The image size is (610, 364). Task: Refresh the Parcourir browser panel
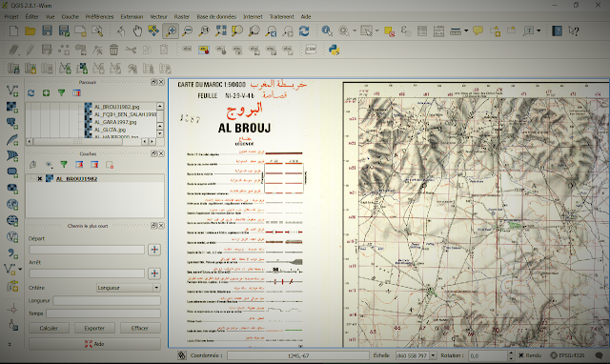(x=31, y=93)
